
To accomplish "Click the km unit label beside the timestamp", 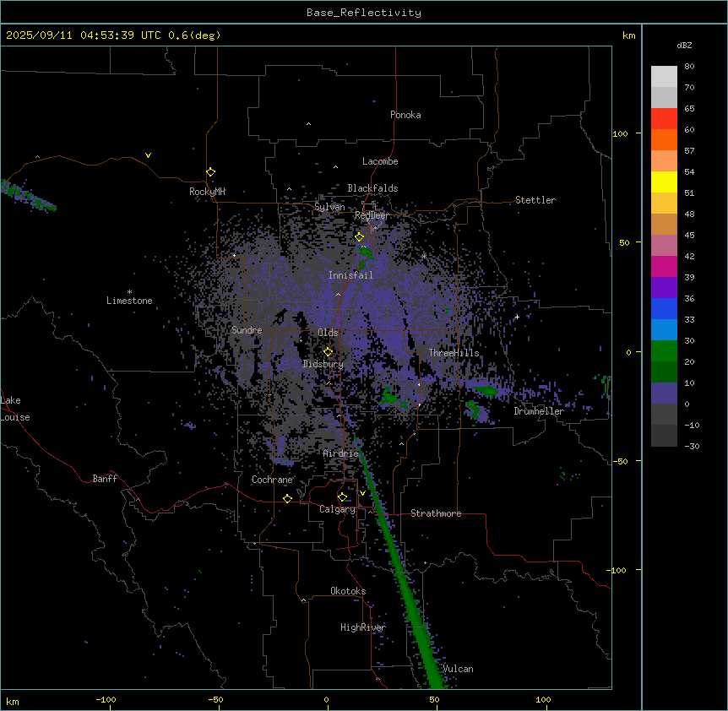I will point(629,35).
